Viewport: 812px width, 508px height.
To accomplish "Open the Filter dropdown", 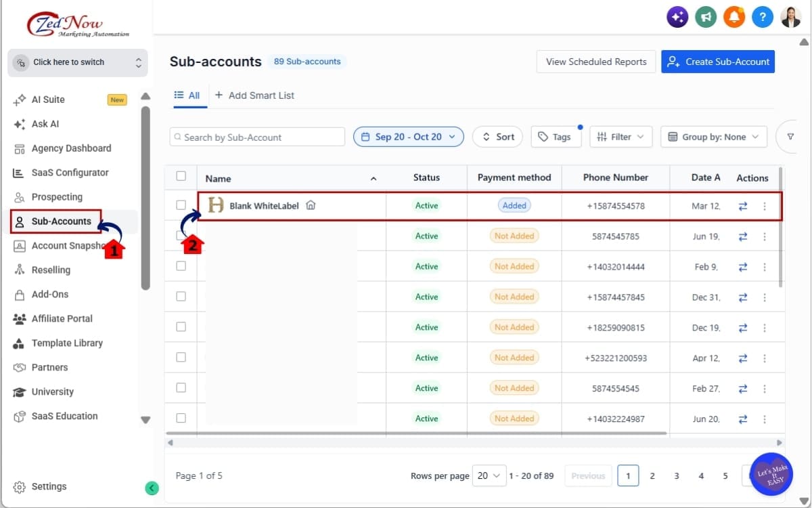I will click(621, 137).
